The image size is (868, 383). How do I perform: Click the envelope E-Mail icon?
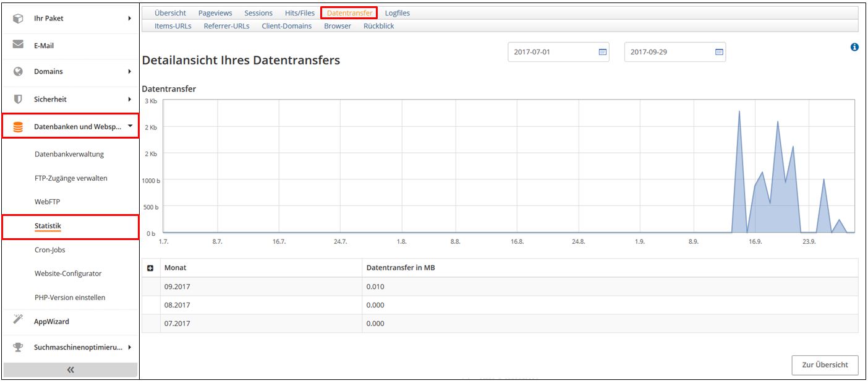18,45
